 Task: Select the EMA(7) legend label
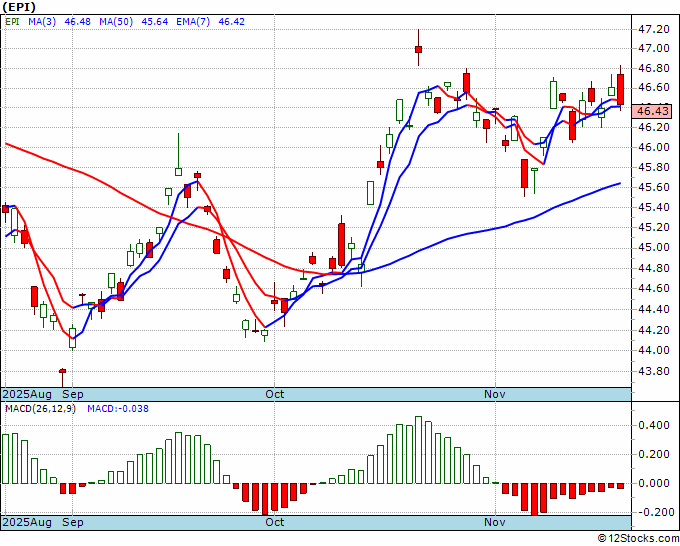coord(193,22)
